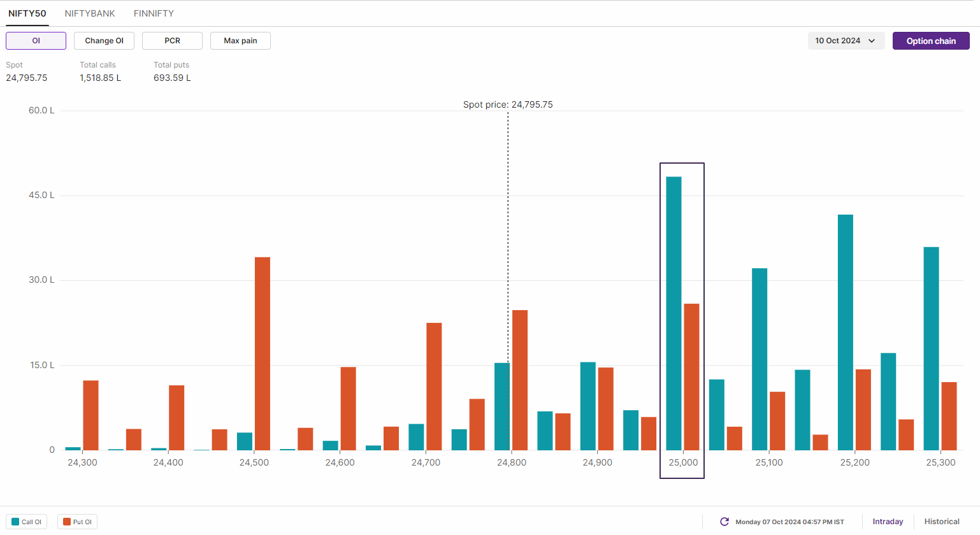
Task: Click the 15.0 L y-axis label
Action: click(x=41, y=365)
